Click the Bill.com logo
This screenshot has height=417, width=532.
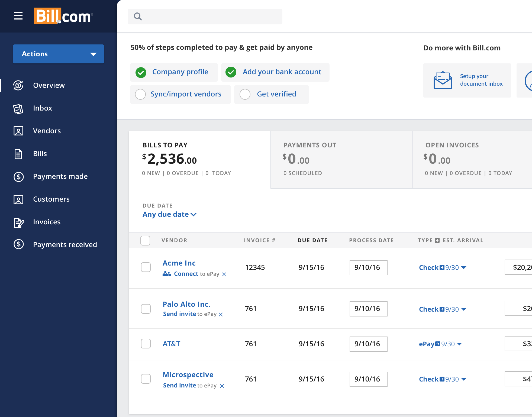pyautogui.click(x=63, y=16)
